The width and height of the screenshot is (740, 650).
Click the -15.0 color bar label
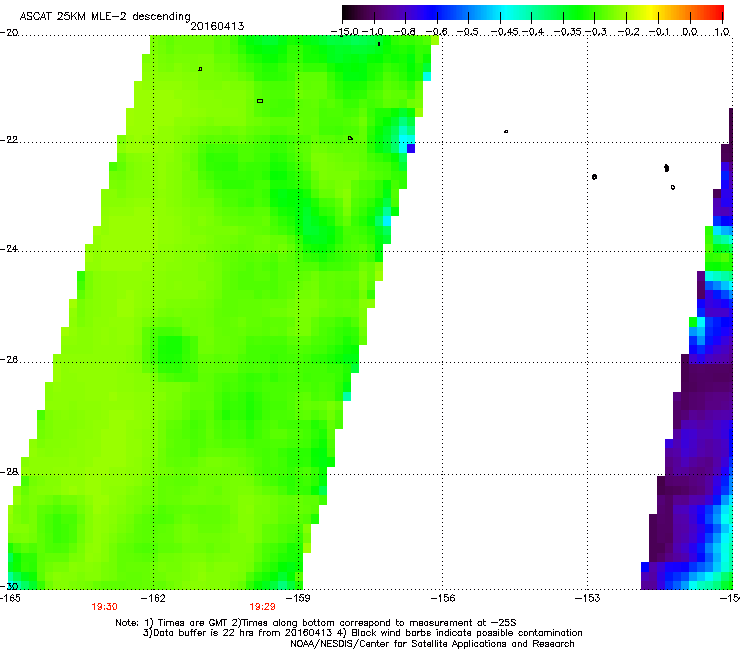tap(345, 32)
